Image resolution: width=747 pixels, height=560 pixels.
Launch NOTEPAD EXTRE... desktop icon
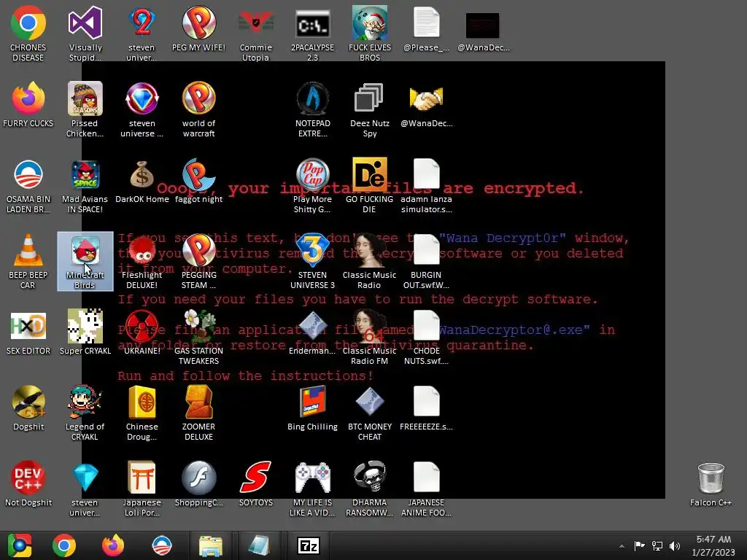tap(312, 98)
